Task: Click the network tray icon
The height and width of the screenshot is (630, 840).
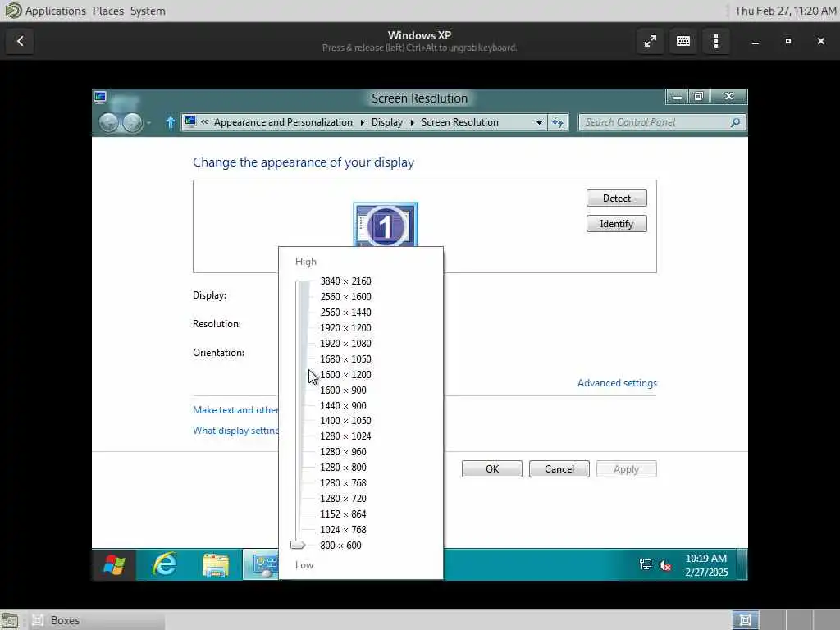Action: pos(646,564)
